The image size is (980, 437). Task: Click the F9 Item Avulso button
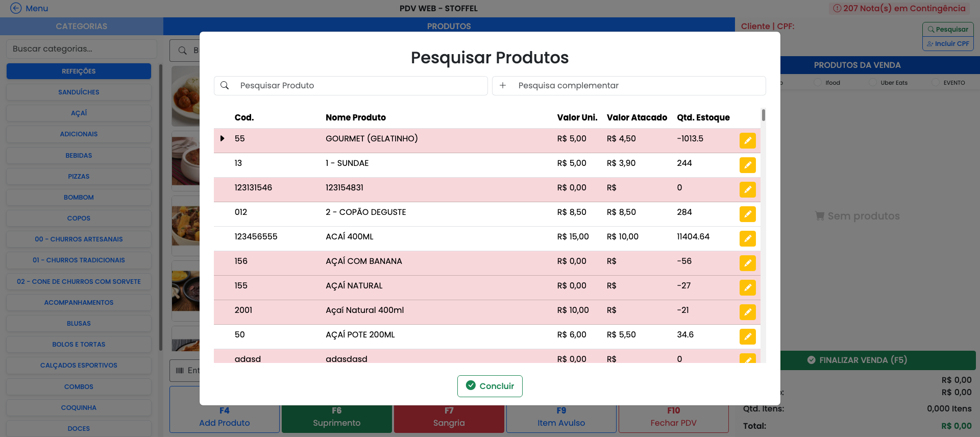(561, 417)
